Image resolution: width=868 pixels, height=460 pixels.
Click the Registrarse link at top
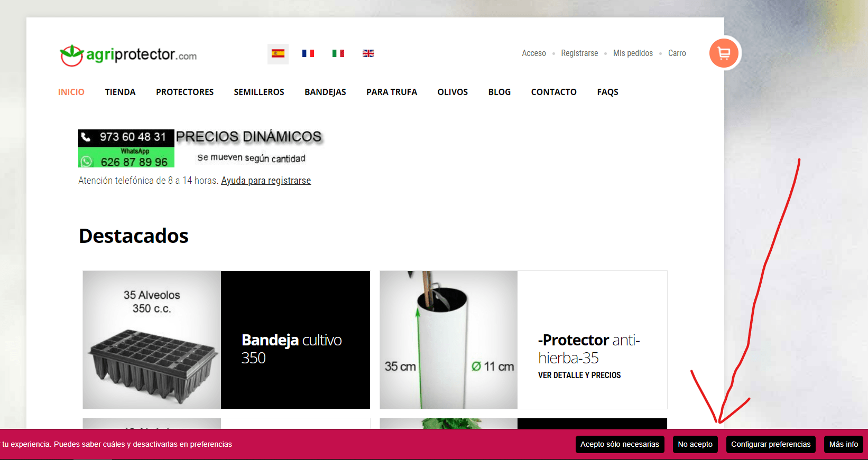click(579, 53)
